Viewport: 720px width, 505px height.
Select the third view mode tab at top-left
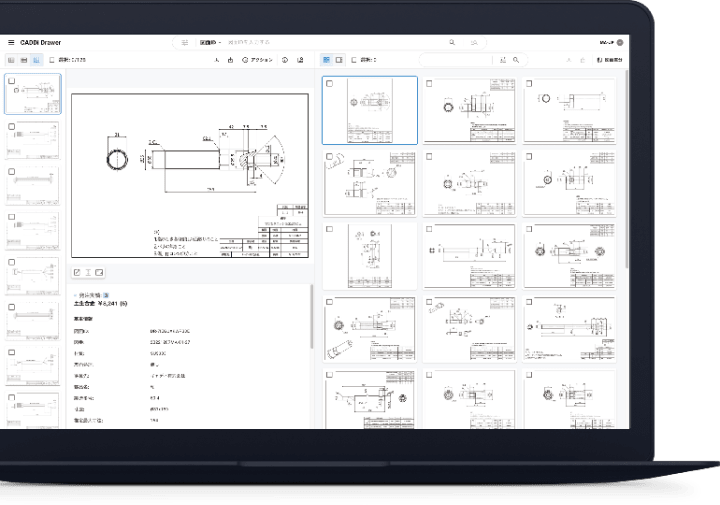[x=36, y=60]
